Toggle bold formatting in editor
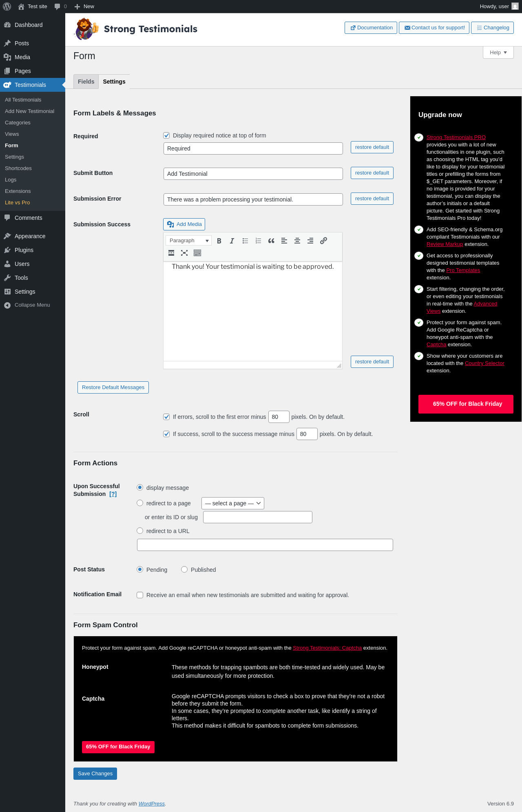This screenshot has width=522, height=812. pos(219,241)
